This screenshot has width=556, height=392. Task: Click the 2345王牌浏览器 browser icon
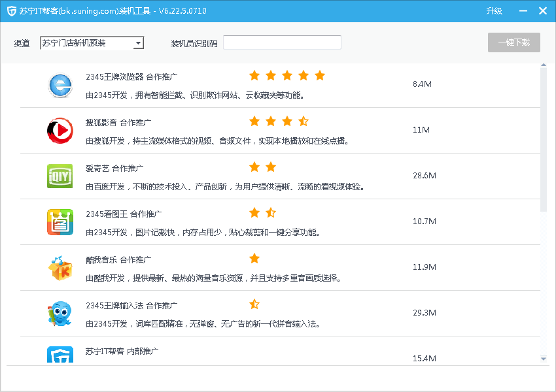(60, 85)
